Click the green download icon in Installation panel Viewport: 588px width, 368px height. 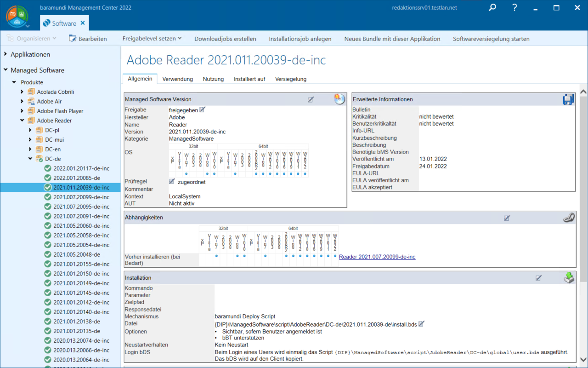[569, 278]
